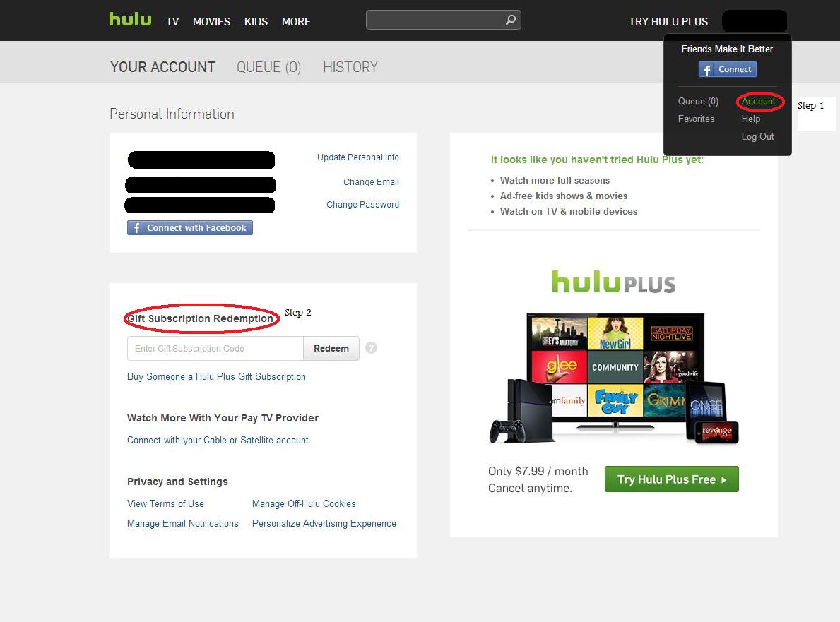
Task: Click the TRY HULU PLUS text
Action: pos(668,22)
